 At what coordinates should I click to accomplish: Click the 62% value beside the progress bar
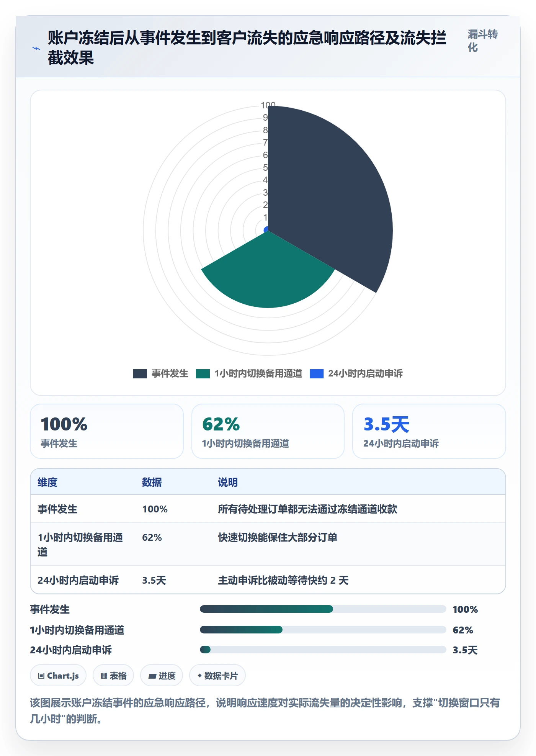coord(463,630)
